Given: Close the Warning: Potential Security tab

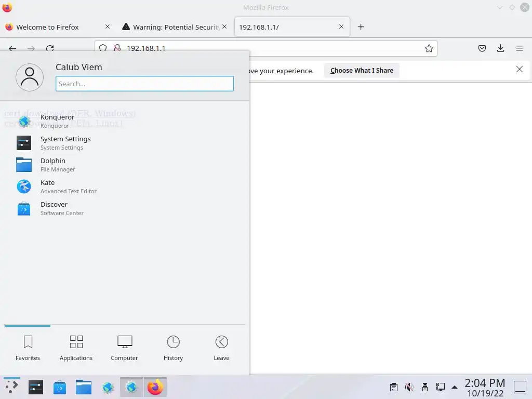Looking at the screenshot, I should 224,26.
